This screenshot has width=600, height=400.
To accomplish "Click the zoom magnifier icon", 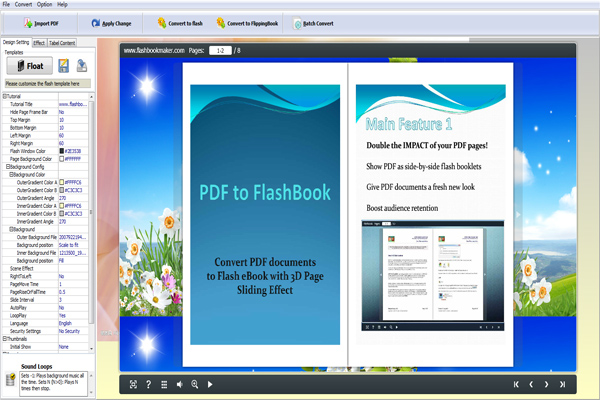I will pyautogui.click(x=195, y=384).
